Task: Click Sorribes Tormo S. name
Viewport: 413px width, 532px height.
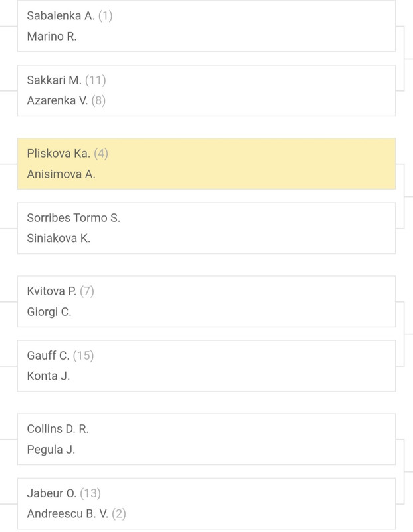Action: point(74,218)
